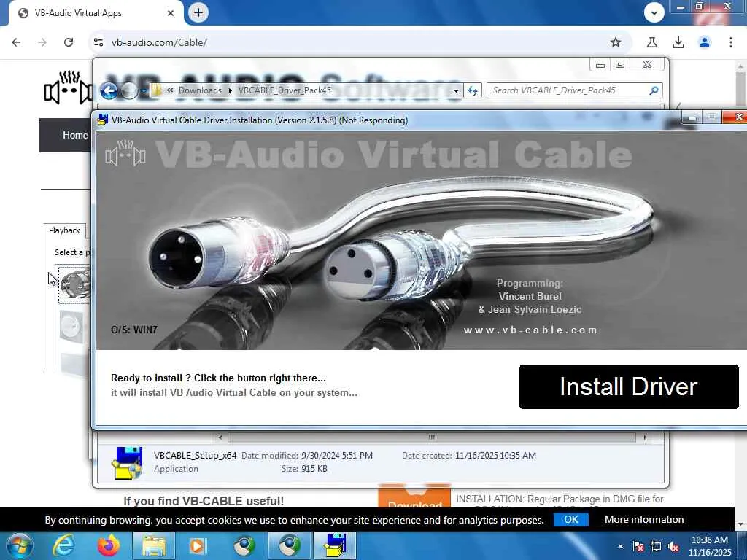Open Explorer address bar history dropdown
Screen dimensions: 747x560
(456, 90)
